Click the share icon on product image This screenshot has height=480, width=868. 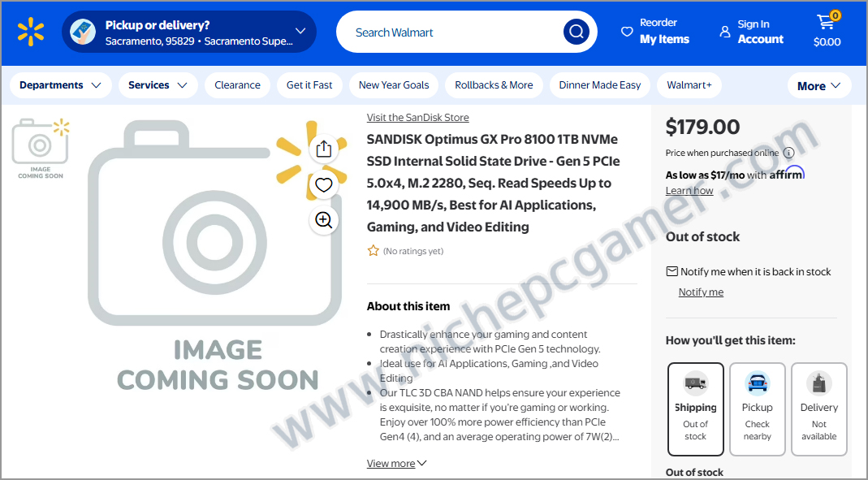[324, 149]
